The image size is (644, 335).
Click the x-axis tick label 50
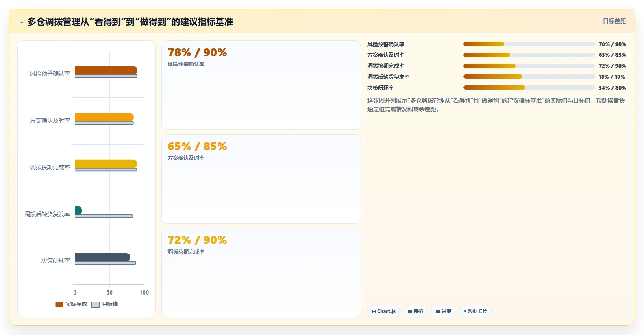click(109, 292)
